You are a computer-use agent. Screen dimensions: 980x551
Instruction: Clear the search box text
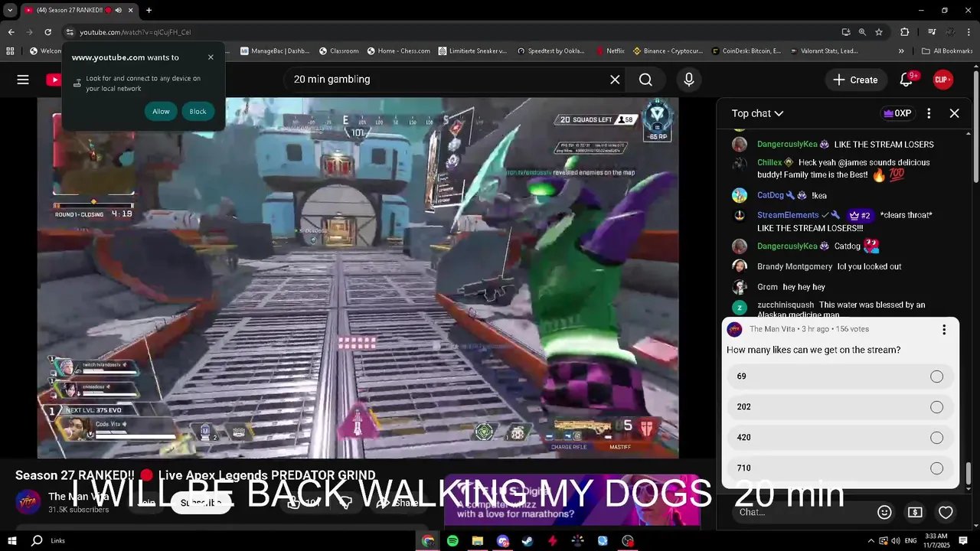click(615, 80)
